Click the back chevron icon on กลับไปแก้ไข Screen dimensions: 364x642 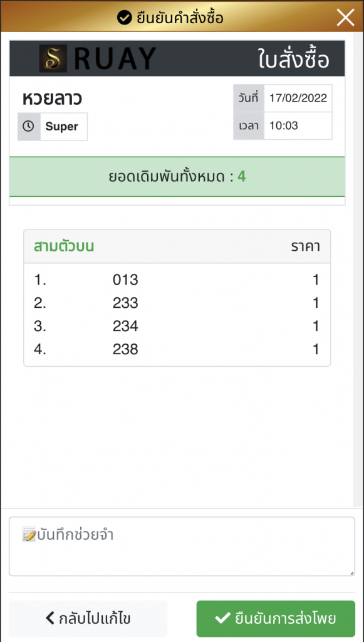50,618
